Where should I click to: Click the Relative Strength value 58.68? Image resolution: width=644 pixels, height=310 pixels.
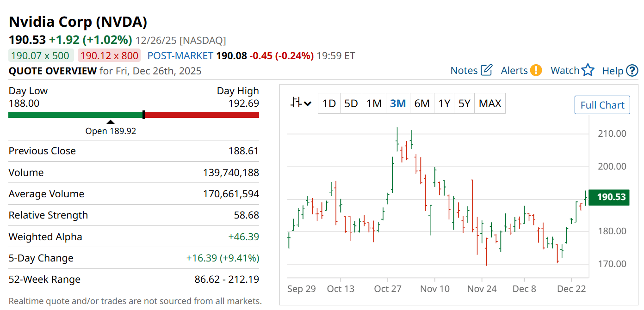pyautogui.click(x=247, y=215)
